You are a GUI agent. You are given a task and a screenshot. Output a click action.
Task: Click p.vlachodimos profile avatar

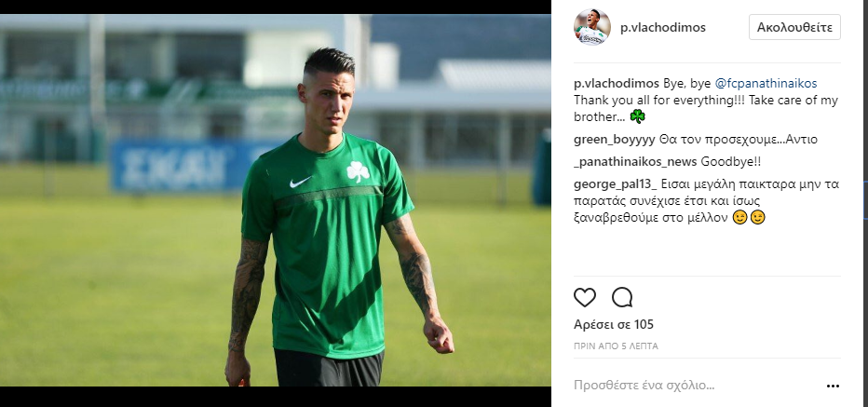[x=591, y=27]
